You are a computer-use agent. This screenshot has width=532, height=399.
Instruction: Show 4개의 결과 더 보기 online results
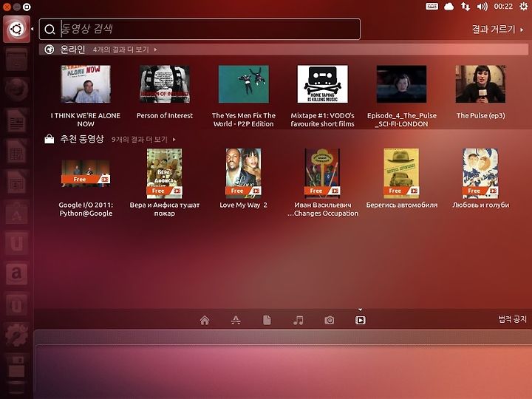[x=125, y=50]
